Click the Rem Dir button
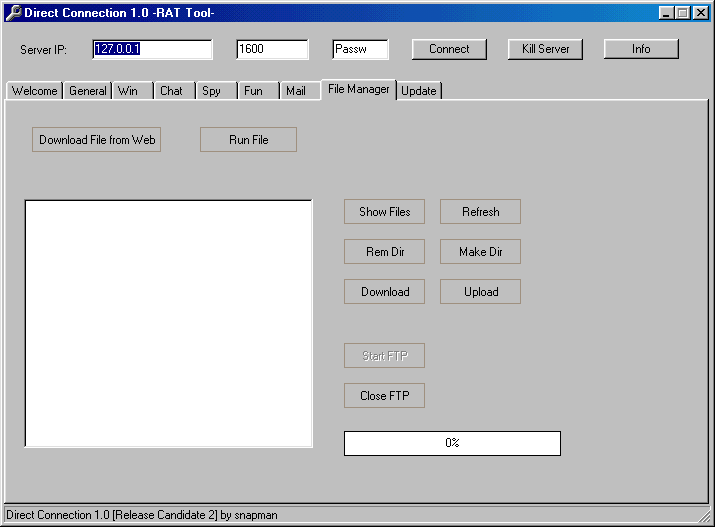Image resolution: width=715 pixels, height=527 pixels. pyautogui.click(x=384, y=252)
